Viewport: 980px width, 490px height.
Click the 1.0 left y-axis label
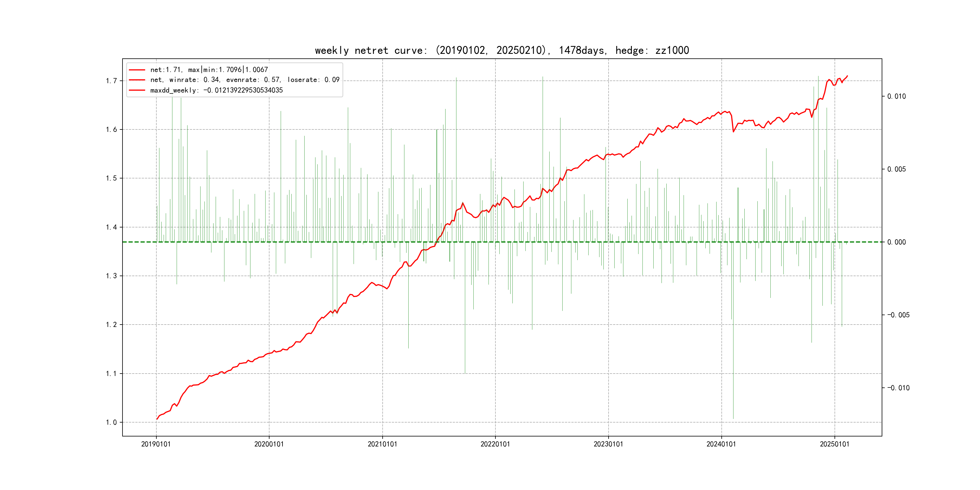coord(112,422)
